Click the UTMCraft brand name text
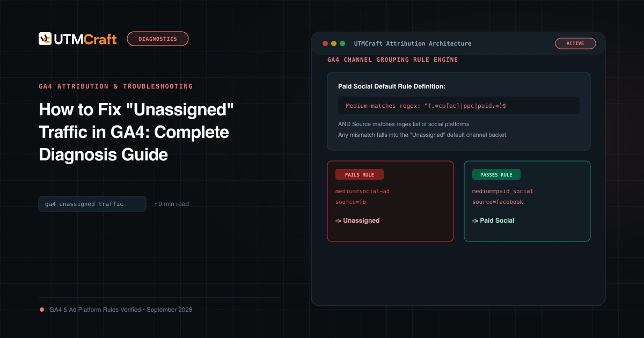 click(x=85, y=39)
